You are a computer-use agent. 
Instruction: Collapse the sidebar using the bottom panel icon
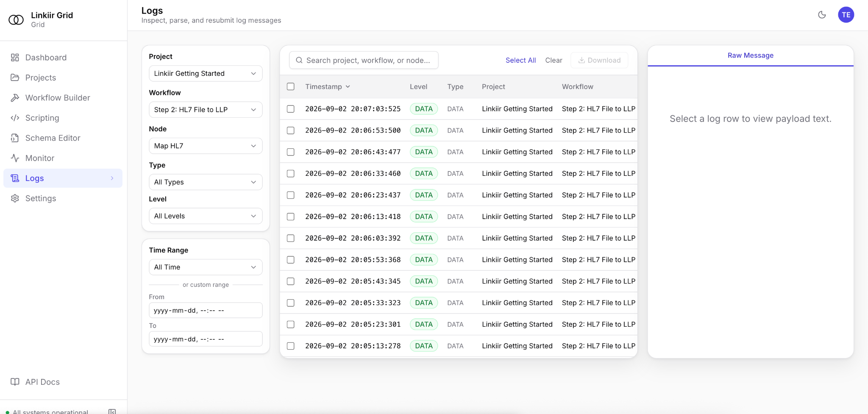pos(112,411)
